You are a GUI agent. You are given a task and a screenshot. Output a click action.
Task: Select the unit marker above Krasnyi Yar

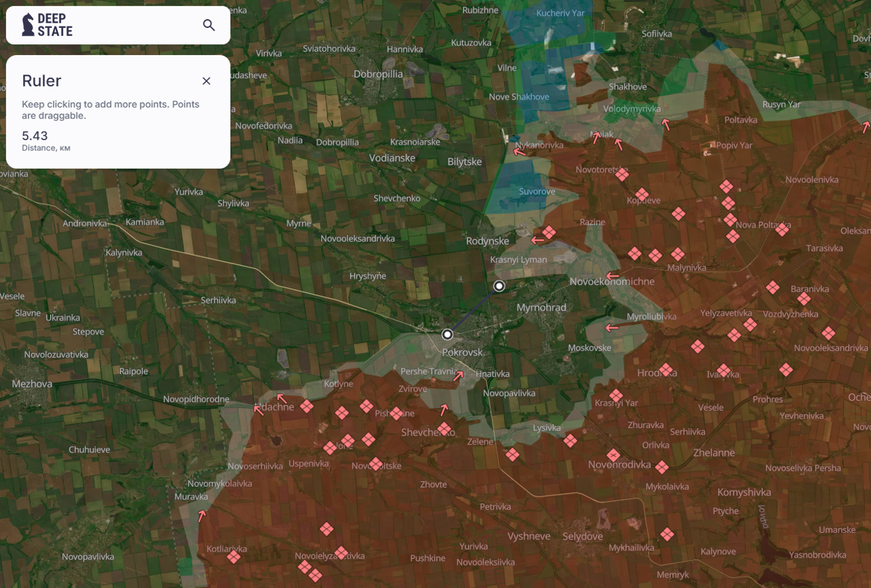[x=616, y=395]
